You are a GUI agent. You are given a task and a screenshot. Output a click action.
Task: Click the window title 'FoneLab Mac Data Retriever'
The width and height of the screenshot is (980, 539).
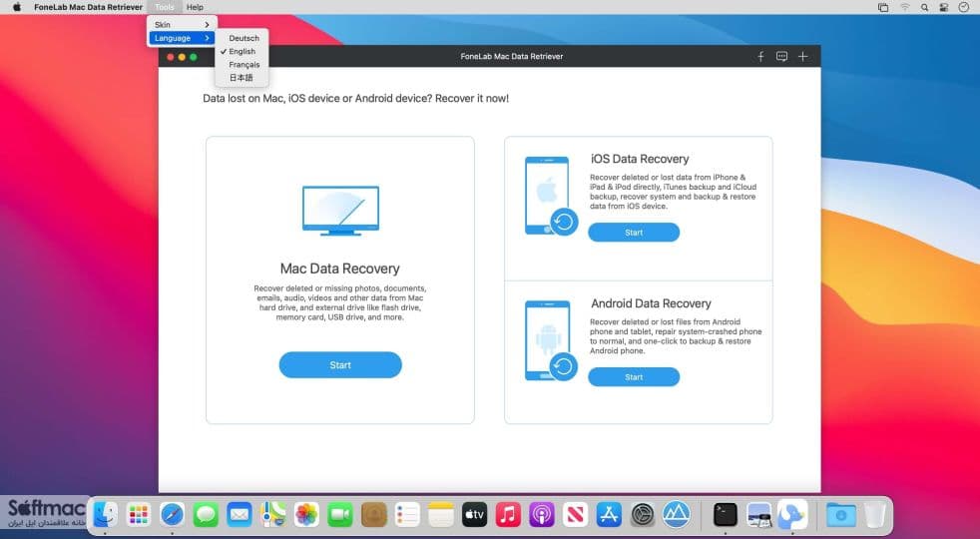coord(512,56)
